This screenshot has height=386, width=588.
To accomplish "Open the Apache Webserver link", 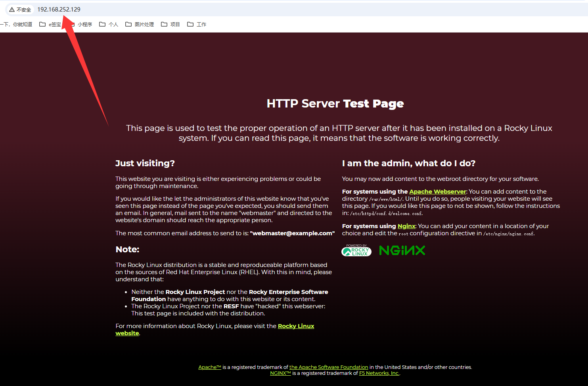I will coord(437,192).
